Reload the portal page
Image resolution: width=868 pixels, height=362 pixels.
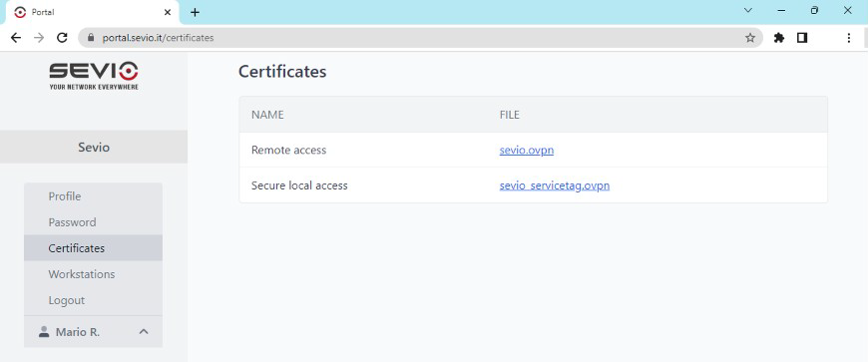(x=62, y=38)
